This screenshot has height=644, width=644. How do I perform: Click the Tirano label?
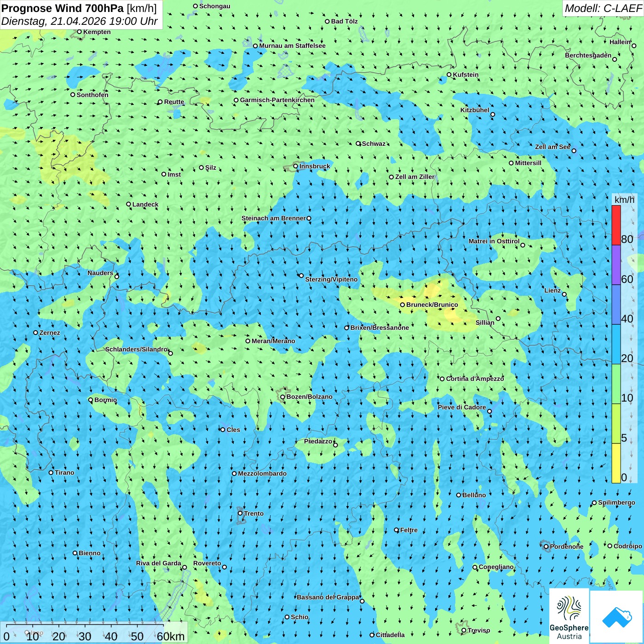click(x=64, y=472)
